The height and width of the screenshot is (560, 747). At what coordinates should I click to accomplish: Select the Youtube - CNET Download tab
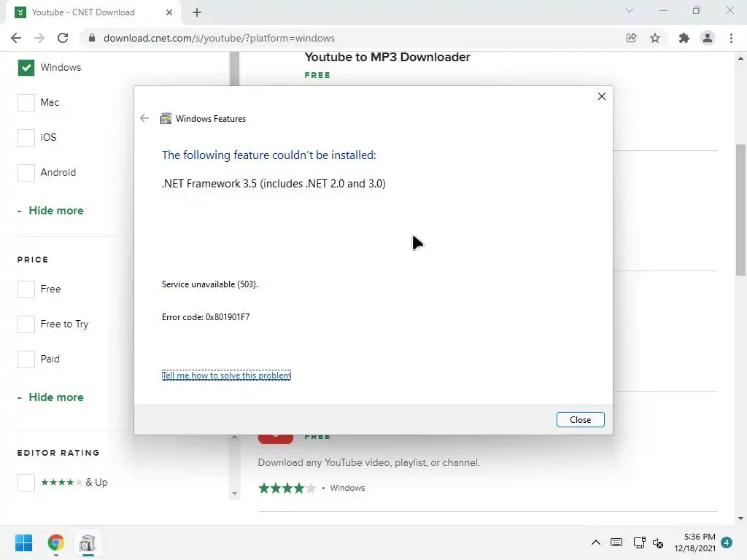tap(93, 12)
